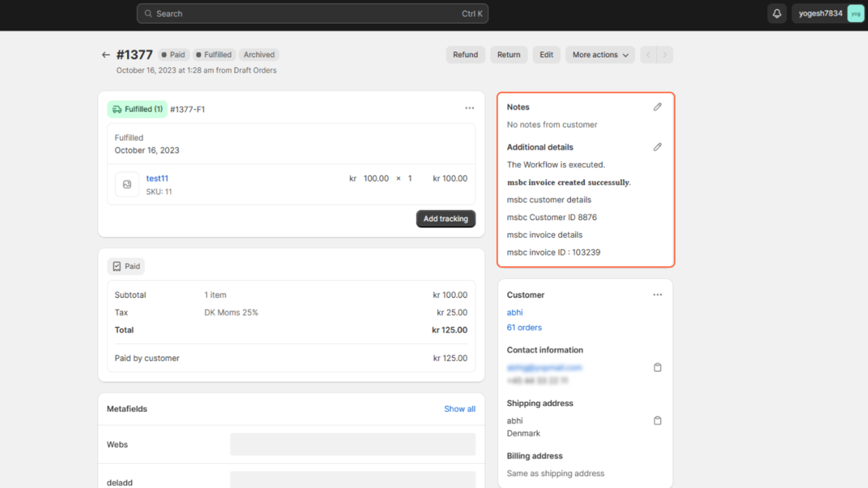Click the 'Same as shipping address' text
The height and width of the screenshot is (488, 868).
point(555,474)
